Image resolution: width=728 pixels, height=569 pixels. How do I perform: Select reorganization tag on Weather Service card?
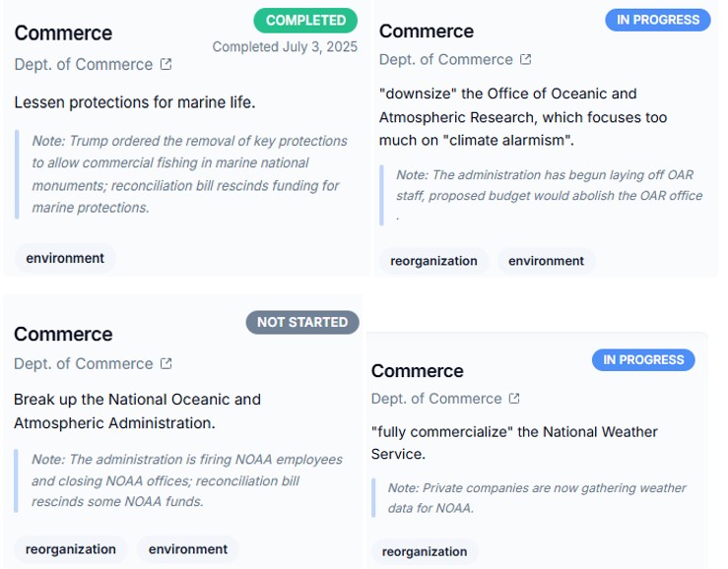[425, 551]
